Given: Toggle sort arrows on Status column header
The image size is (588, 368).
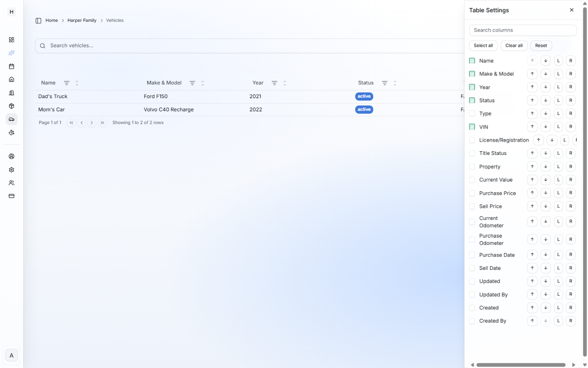Looking at the screenshot, I should pyautogui.click(x=395, y=83).
